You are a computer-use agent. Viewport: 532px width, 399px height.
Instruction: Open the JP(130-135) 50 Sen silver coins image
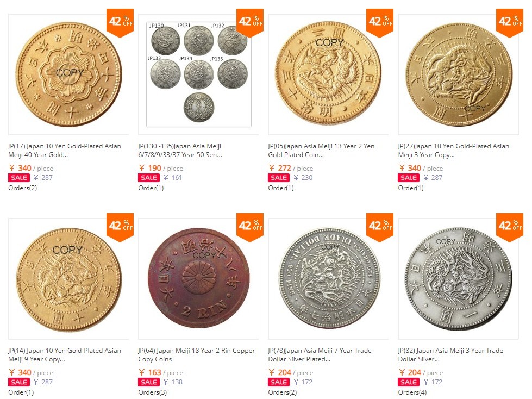click(x=198, y=74)
